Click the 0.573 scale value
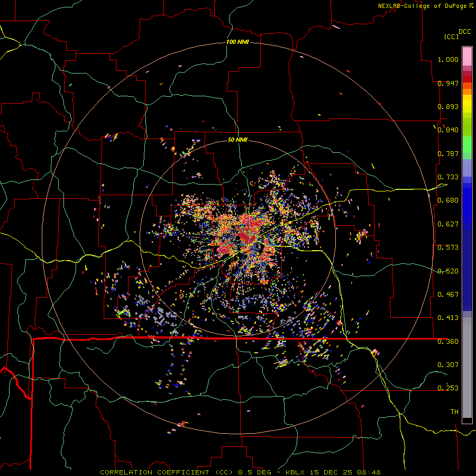The height and width of the screenshot is (476, 476). pyautogui.click(x=448, y=248)
